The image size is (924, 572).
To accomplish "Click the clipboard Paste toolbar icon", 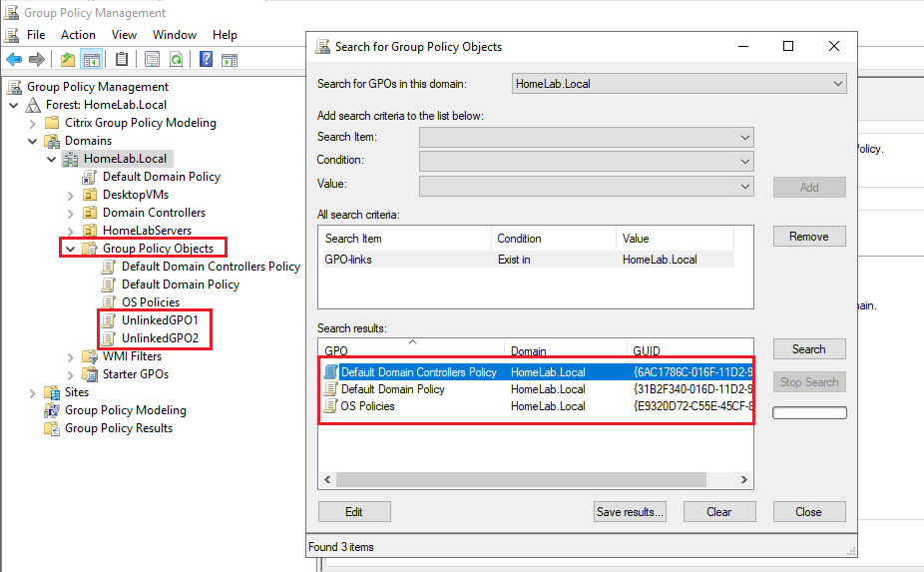I will [122, 59].
